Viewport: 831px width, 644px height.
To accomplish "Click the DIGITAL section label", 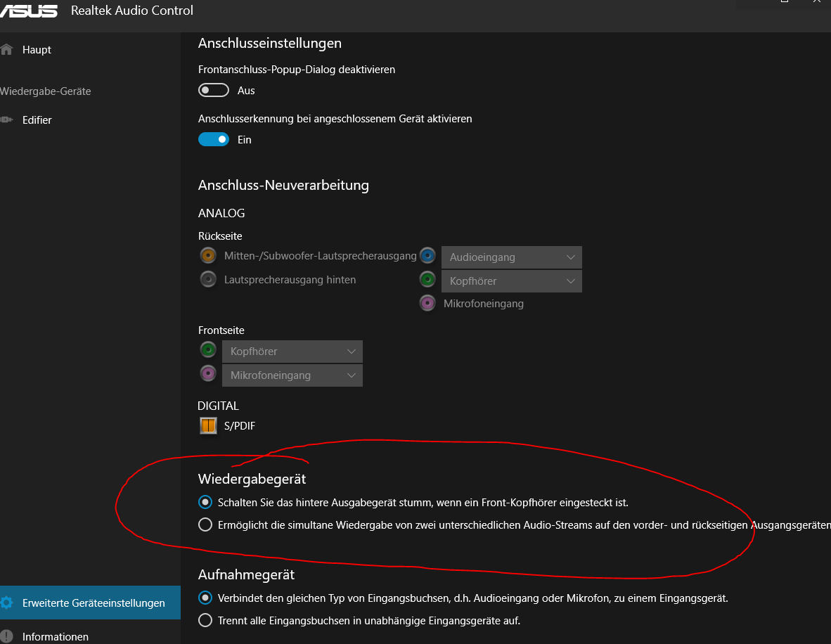I will click(x=219, y=406).
